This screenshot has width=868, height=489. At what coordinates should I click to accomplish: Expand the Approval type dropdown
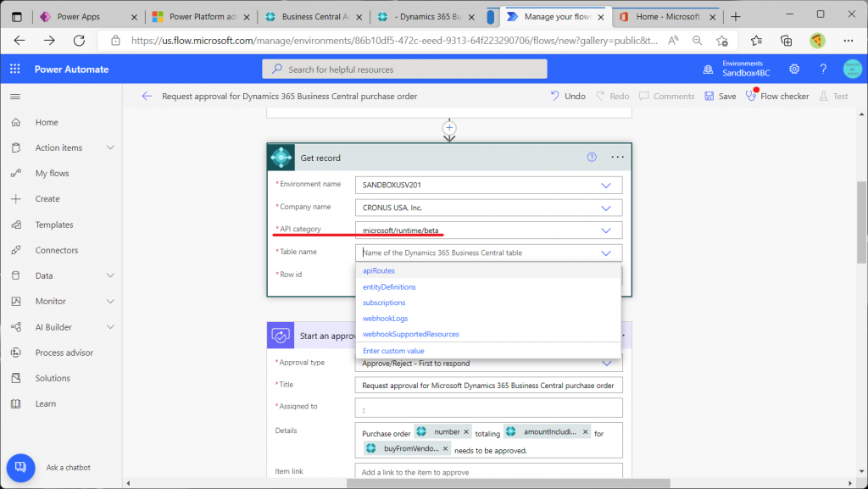(607, 364)
